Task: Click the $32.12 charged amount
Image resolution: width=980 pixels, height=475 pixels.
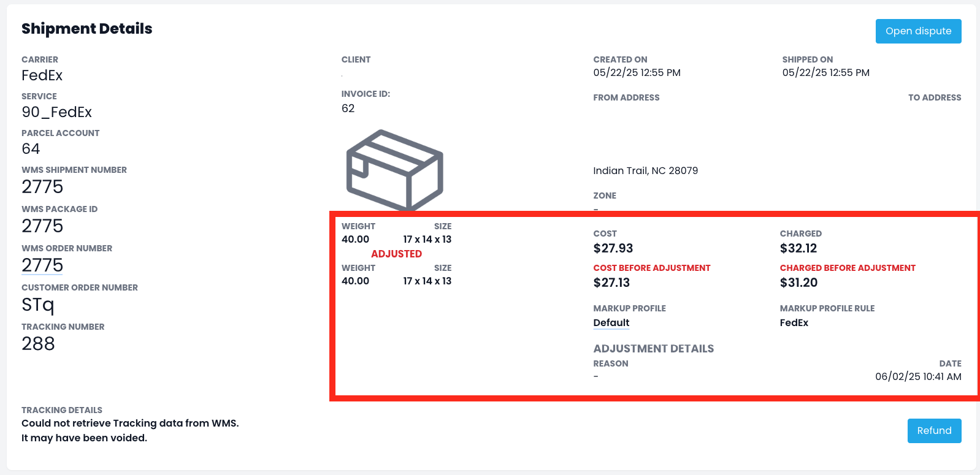Action: pyautogui.click(x=798, y=248)
